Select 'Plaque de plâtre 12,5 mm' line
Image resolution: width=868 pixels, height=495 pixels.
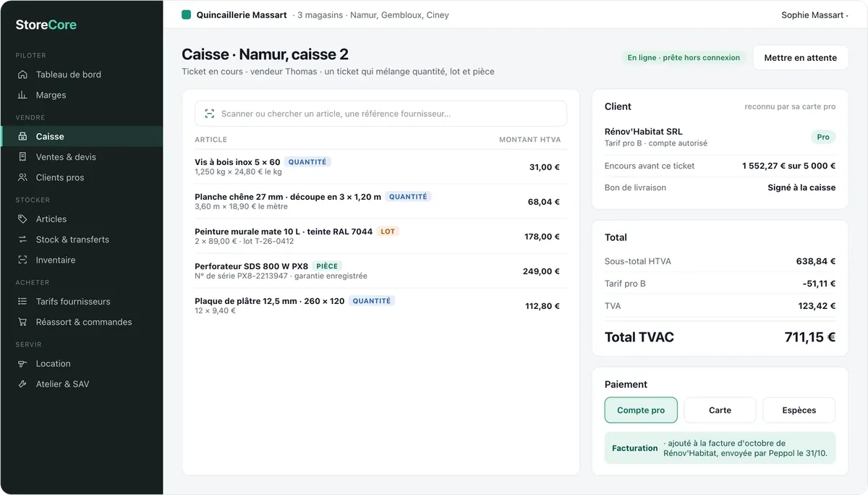[380, 306]
